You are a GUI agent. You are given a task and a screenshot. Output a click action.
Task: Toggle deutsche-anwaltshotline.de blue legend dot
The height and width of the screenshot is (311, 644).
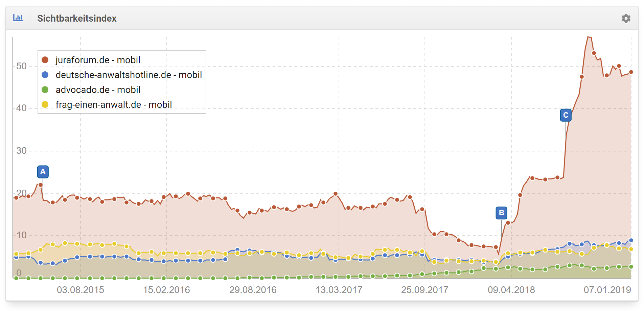click(x=45, y=75)
